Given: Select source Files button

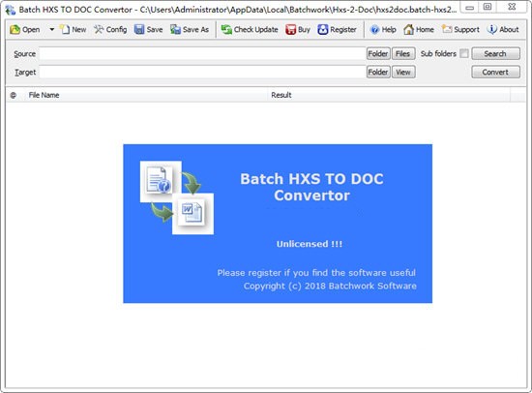Looking at the screenshot, I should pyautogui.click(x=403, y=53).
